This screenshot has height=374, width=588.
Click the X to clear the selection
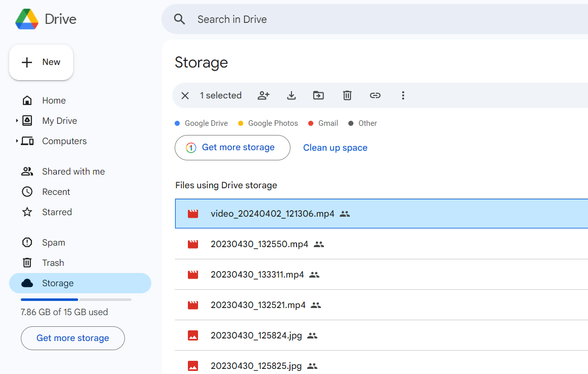pyautogui.click(x=185, y=95)
